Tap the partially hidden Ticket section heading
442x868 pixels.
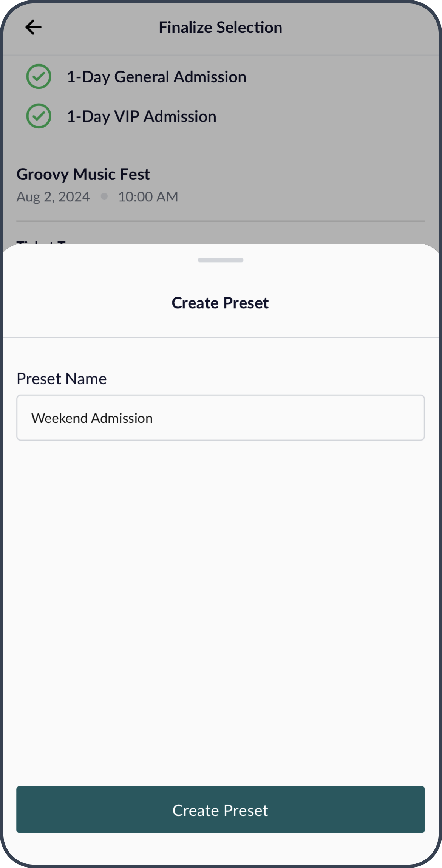pos(42,242)
